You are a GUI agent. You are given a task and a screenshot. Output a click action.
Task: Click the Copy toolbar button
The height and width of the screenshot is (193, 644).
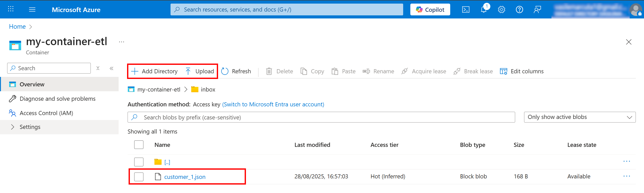312,71
